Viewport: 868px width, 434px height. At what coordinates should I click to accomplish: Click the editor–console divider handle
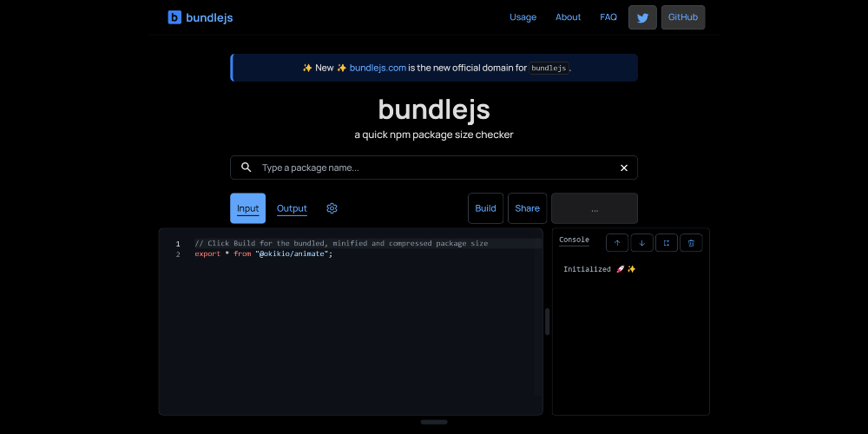(548, 322)
